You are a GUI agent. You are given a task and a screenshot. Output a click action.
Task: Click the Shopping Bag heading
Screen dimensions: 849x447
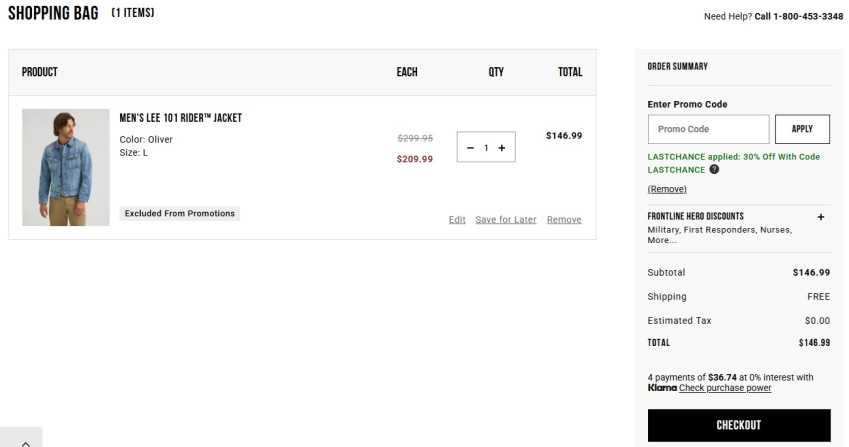point(53,14)
